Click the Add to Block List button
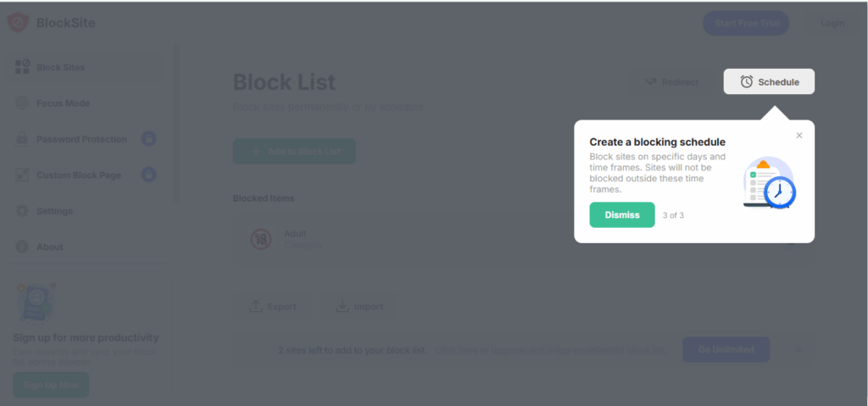This screenshot has height=406, width=868. (294, 151)
